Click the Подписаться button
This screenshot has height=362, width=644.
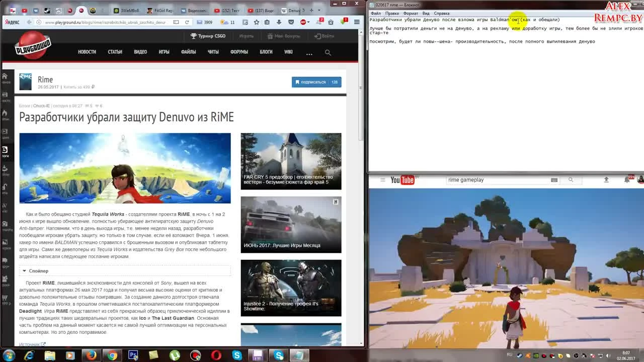(x=314, y=82)
